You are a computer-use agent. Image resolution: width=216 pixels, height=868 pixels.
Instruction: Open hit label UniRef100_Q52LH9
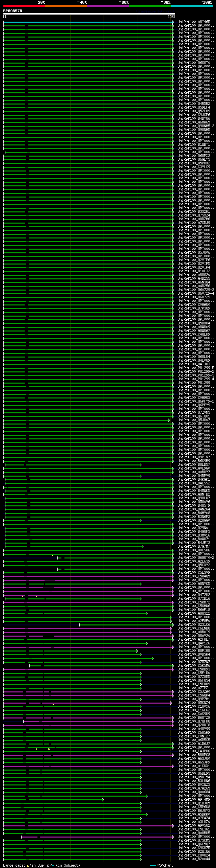coord(194,111)
